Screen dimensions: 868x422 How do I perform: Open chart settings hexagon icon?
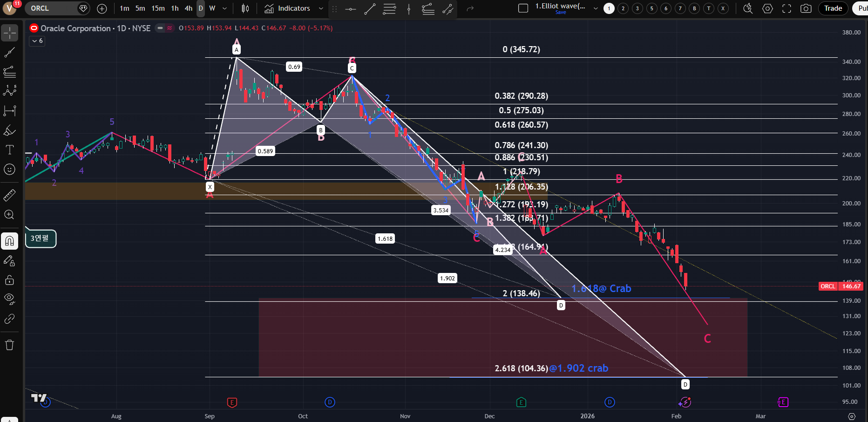coord(767,8)
